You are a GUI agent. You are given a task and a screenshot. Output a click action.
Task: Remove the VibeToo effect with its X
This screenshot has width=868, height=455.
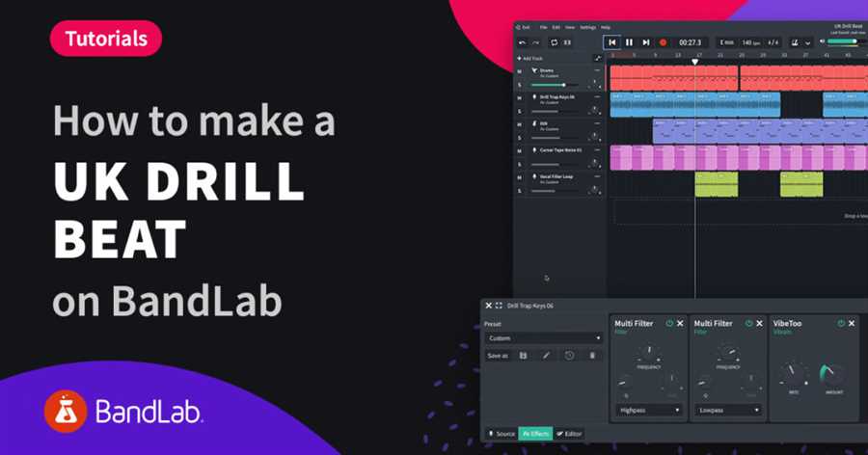(852, 323)
